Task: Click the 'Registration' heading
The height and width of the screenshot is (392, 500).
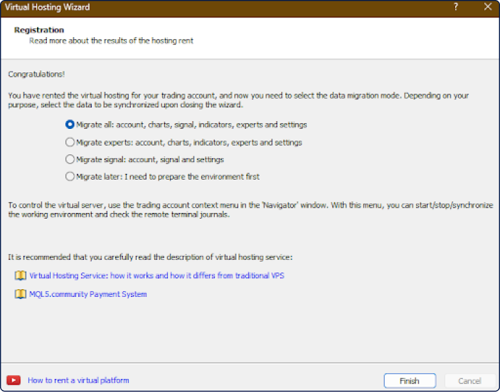Action: coord(39,30)
